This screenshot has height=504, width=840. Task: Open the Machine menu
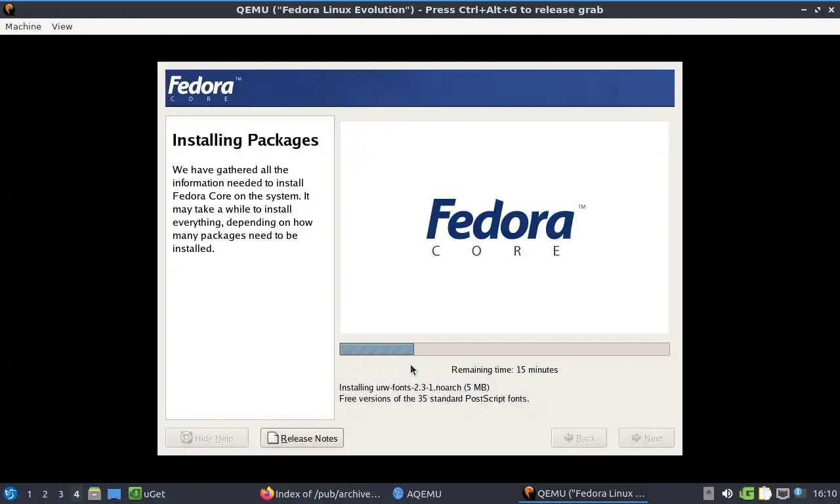coord(23,26)
